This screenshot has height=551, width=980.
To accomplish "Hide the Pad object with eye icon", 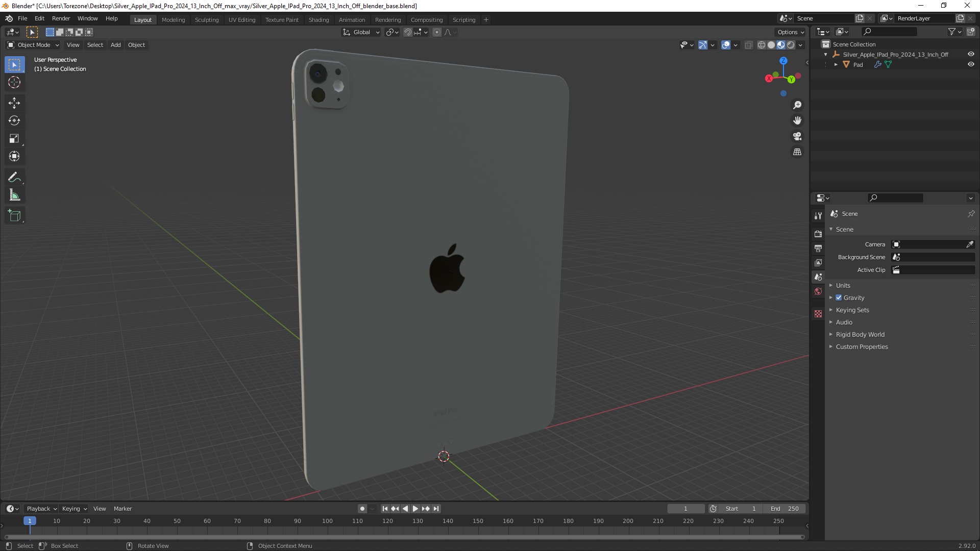I will pyautogui.click(x=971, y=65).
